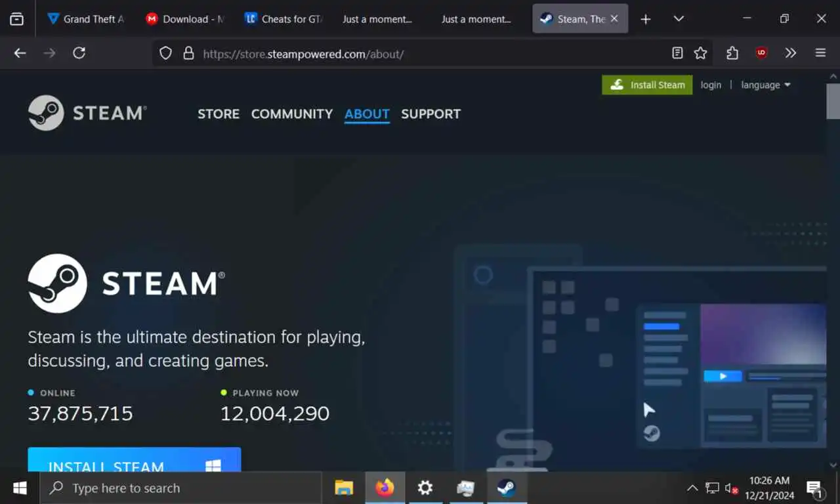Open the taskbar clock and date
Screen dimensions: 840x504
(769, 488)
